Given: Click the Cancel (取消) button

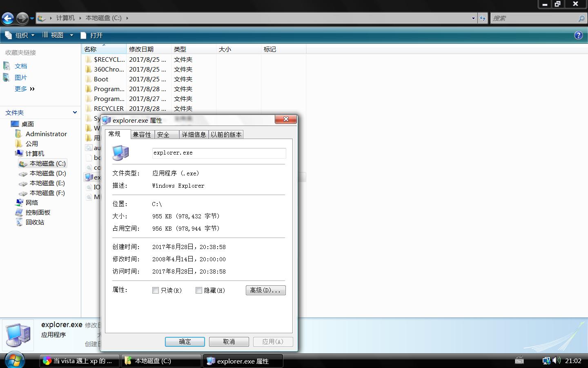Looking at the screenshot, I should (229, 342).
